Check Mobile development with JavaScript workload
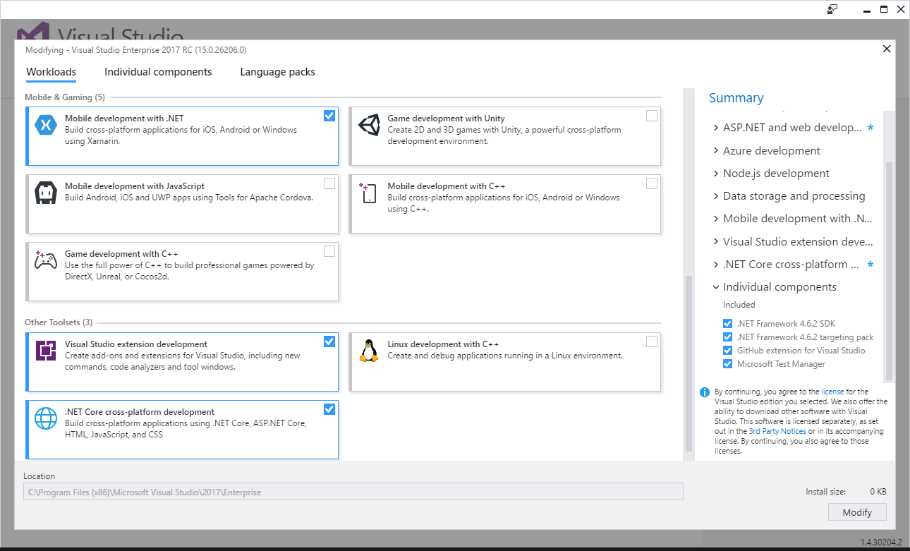 tap(329, 183)
